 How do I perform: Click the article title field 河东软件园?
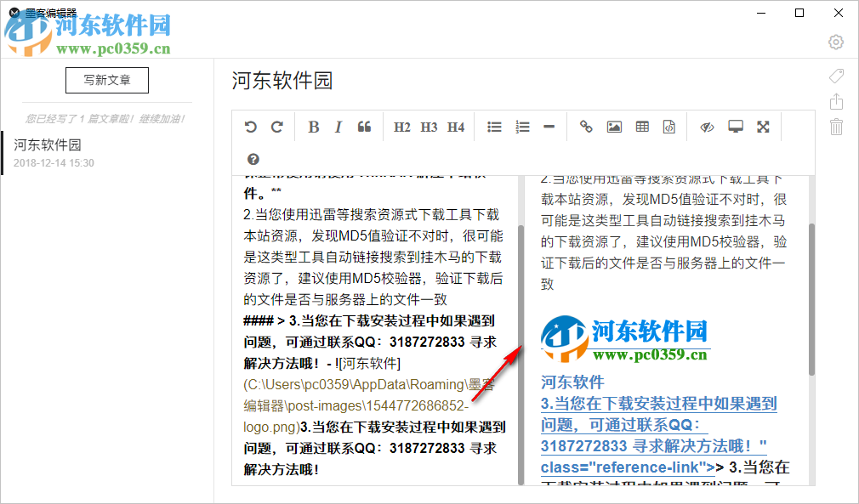282,81
